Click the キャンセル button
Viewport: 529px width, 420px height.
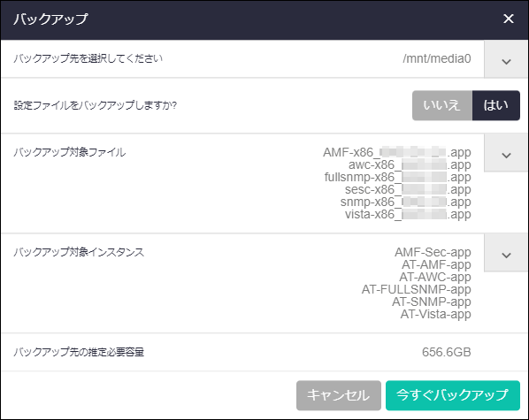339,395
